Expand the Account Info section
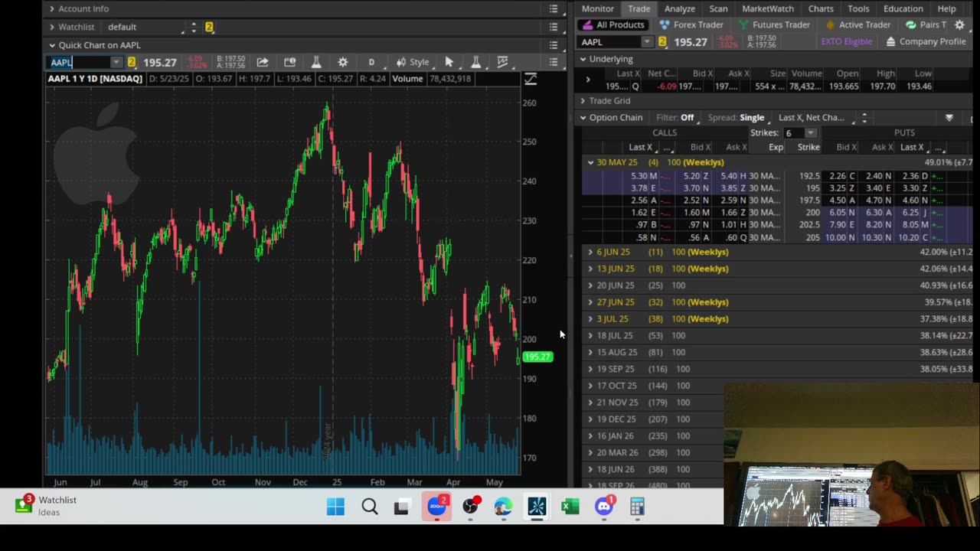The height and width of the screenshot is (551, 980). coord(52,8)
